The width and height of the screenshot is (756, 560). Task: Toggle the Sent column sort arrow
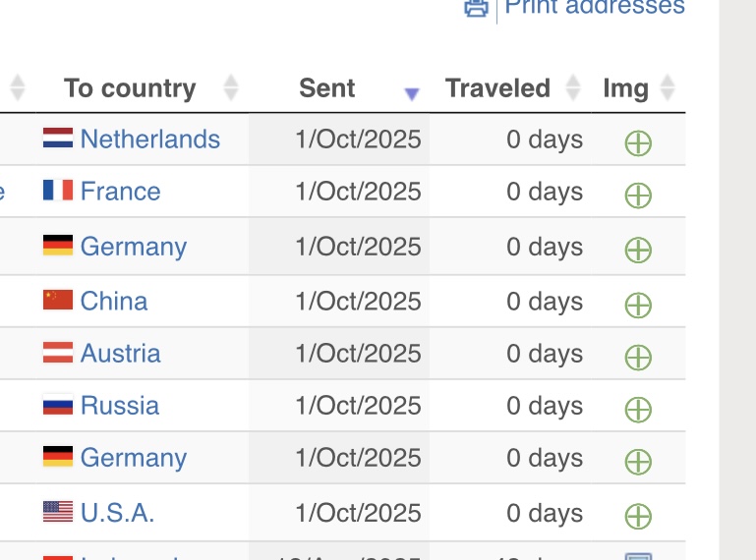[412, 93]
